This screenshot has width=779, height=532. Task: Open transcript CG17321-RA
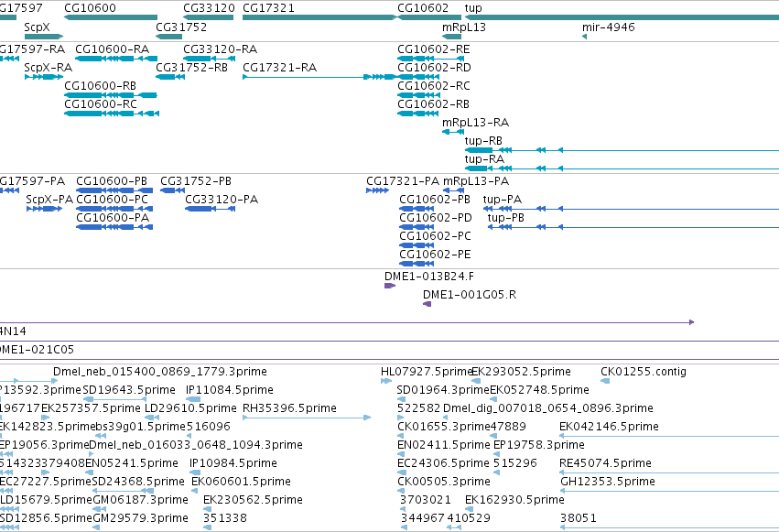[280, 68]
